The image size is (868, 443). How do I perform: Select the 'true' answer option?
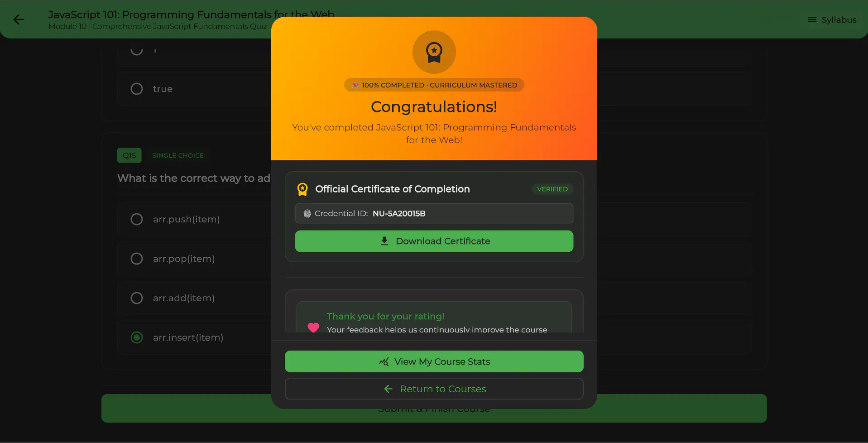[137, 89]
